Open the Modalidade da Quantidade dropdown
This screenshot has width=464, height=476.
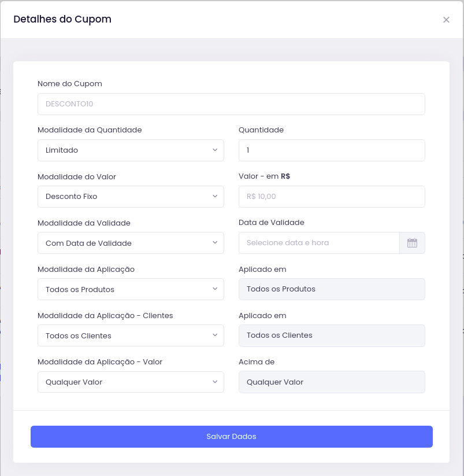(x=131, y=150)
